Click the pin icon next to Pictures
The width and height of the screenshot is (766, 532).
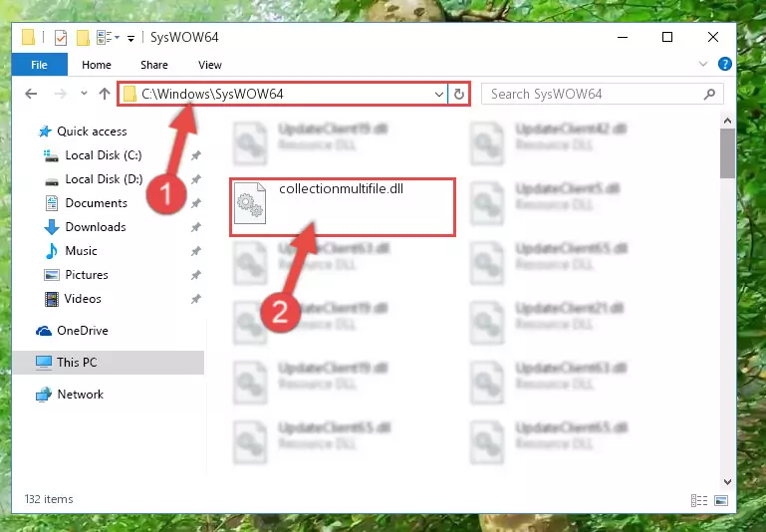coord(195,275)
